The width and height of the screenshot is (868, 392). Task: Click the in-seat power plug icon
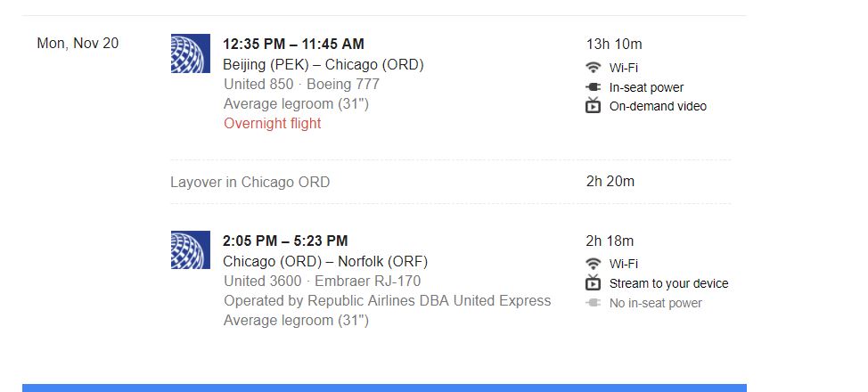593,87
